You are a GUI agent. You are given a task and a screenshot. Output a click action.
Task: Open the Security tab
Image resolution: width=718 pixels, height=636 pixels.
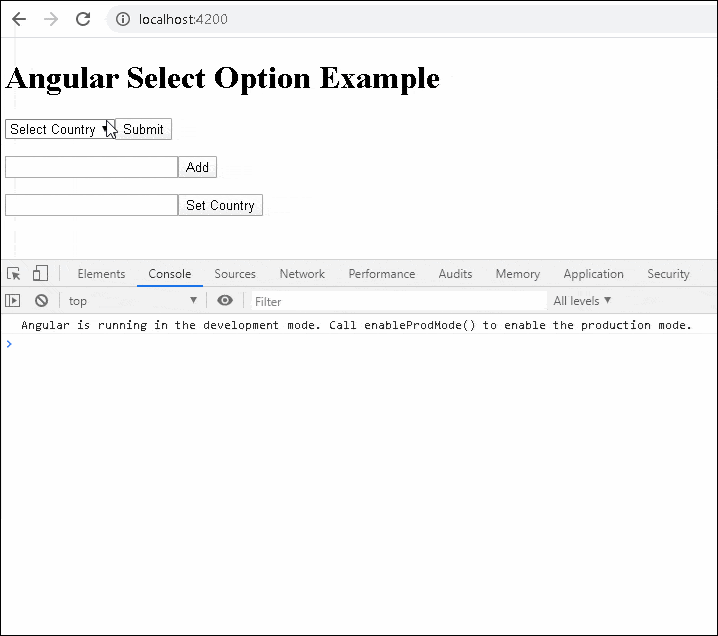tap(668, 274)
